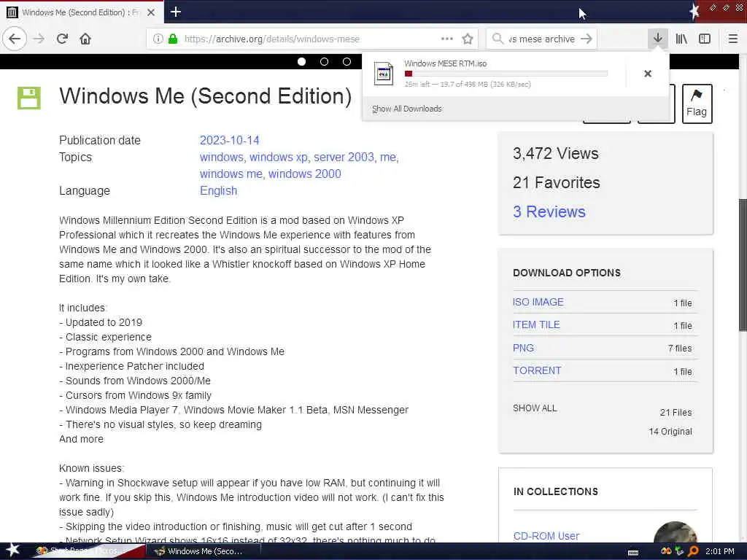Open Show All Downloads

[x=407, y=109]
